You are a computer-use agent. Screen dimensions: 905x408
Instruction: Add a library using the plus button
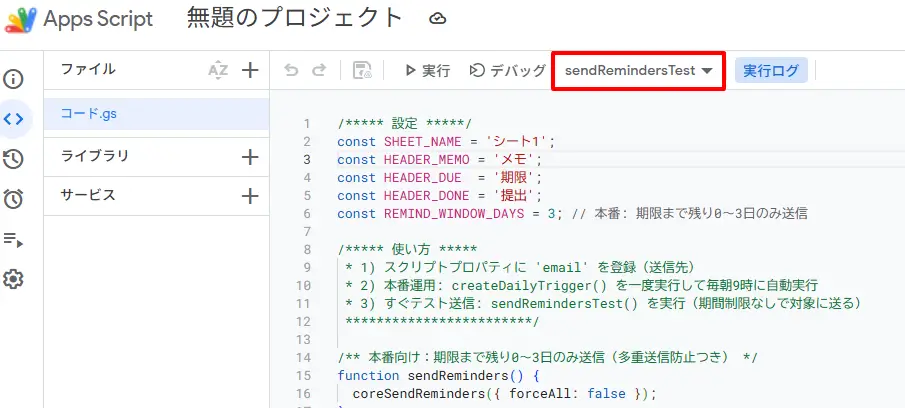250,157
